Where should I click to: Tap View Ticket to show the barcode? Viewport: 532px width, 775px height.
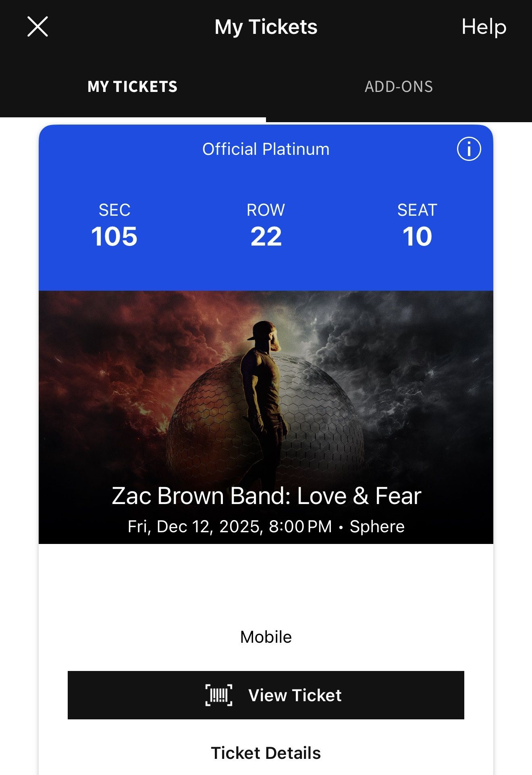click(266, 695)
